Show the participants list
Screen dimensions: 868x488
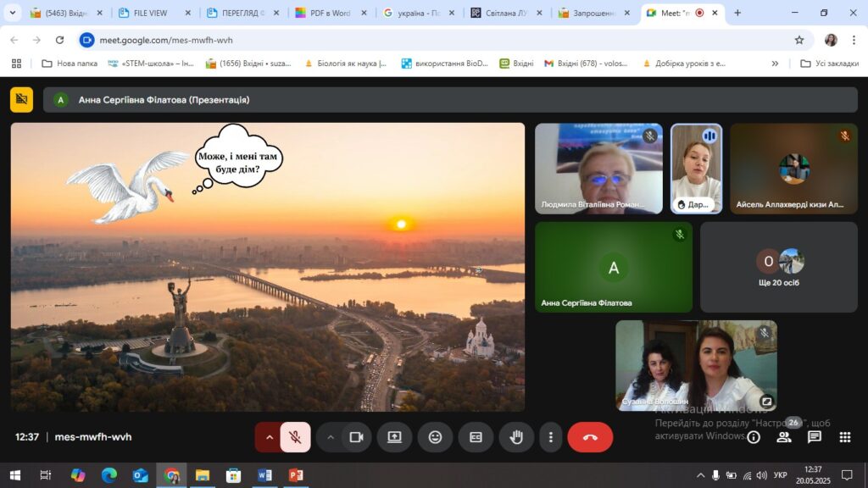tap(784, 437)
